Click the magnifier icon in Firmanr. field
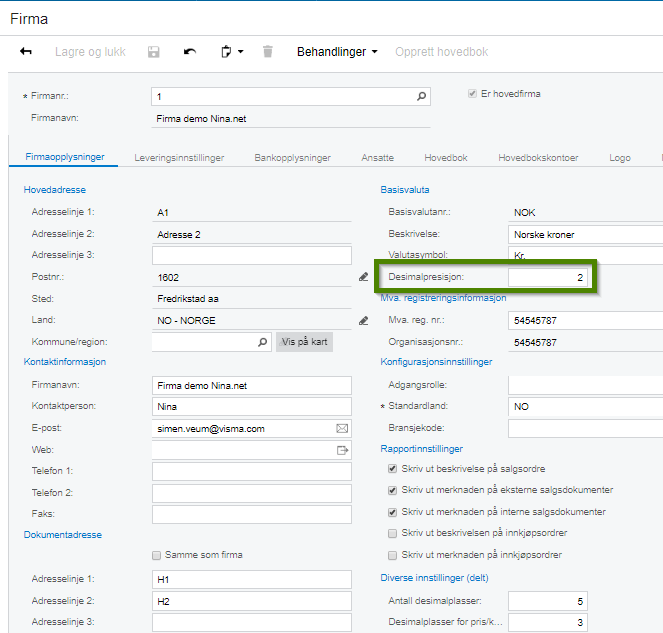The height and width of the screenshot is (633, 663). (x=421, y=97)
